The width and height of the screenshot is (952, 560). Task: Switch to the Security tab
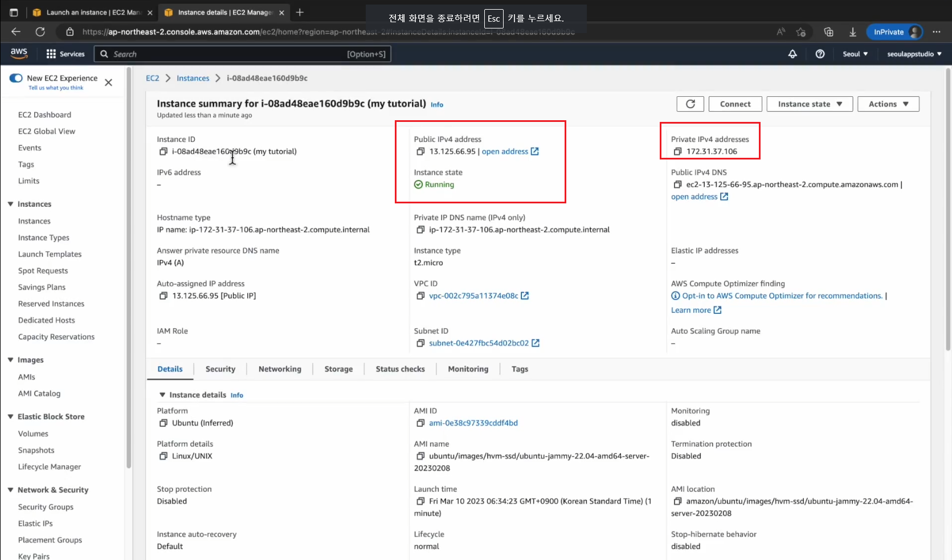pos(220,369)
